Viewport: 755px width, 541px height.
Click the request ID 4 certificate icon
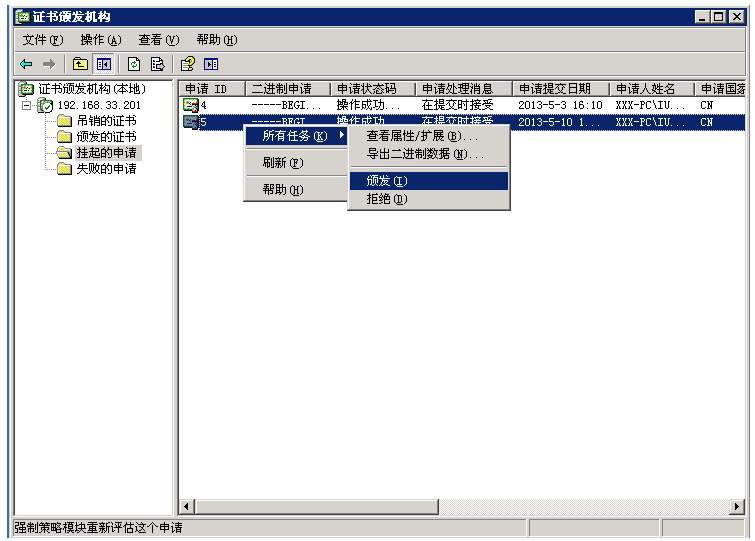pos(190,105)
